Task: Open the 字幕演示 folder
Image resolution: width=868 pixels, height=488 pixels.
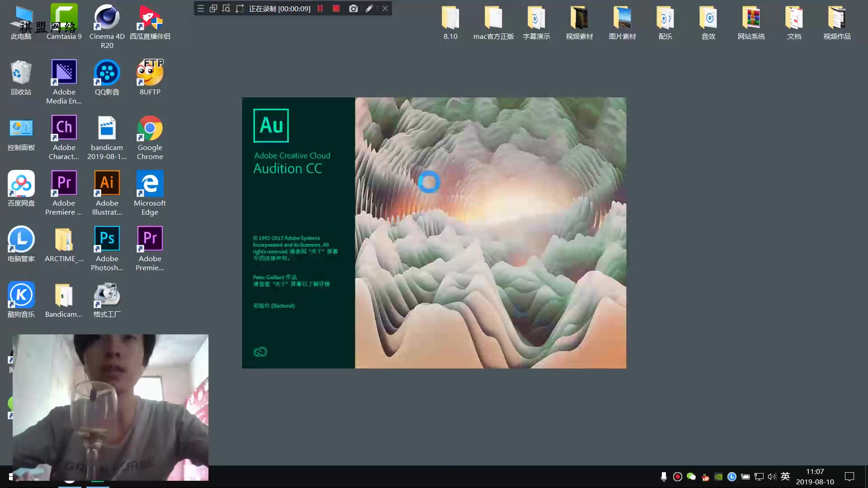Action: (536, 22)
